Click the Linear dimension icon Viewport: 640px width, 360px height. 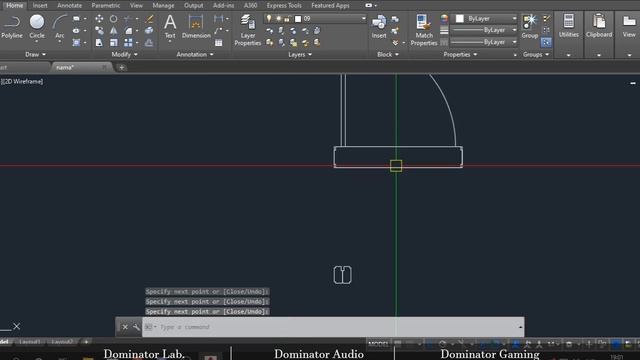click(x=218, y=19)
